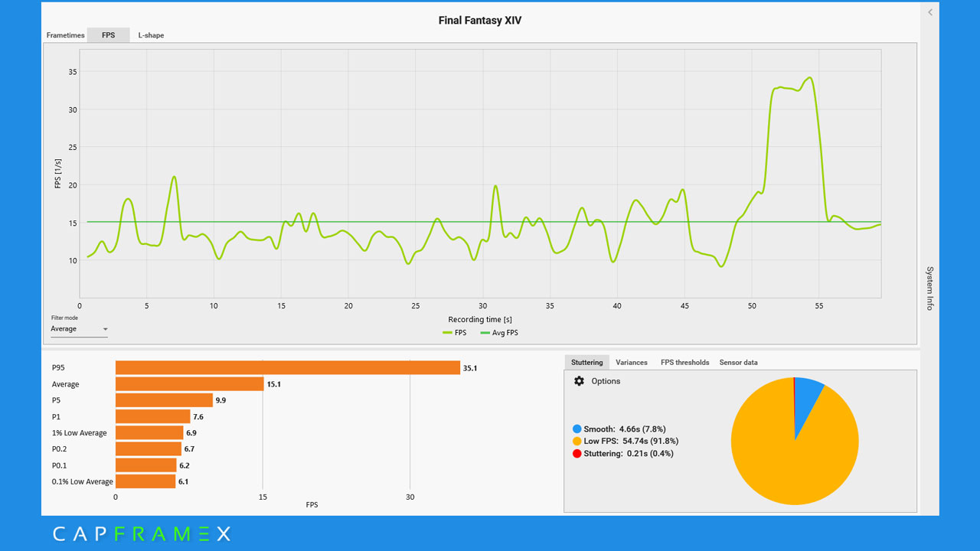Open the stuttering Options gear icon
Screen dimensions: 980x551
579,381
